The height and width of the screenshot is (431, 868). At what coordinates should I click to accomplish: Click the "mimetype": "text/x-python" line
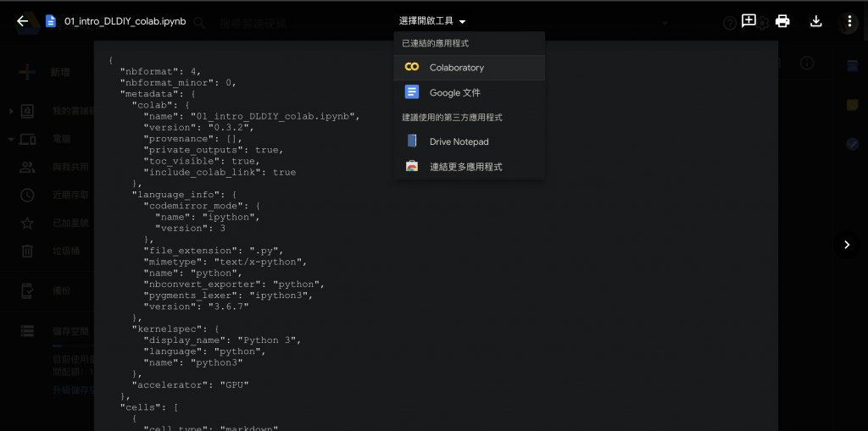pos(225,262)
